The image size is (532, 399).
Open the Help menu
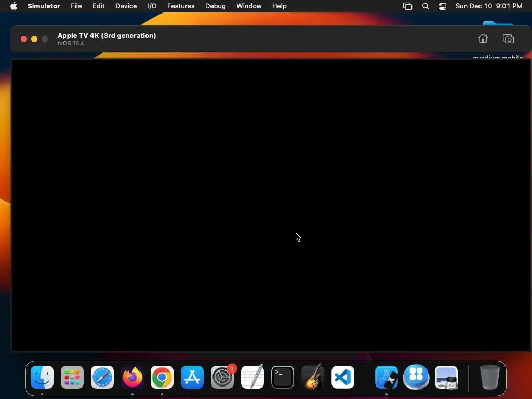279,6
